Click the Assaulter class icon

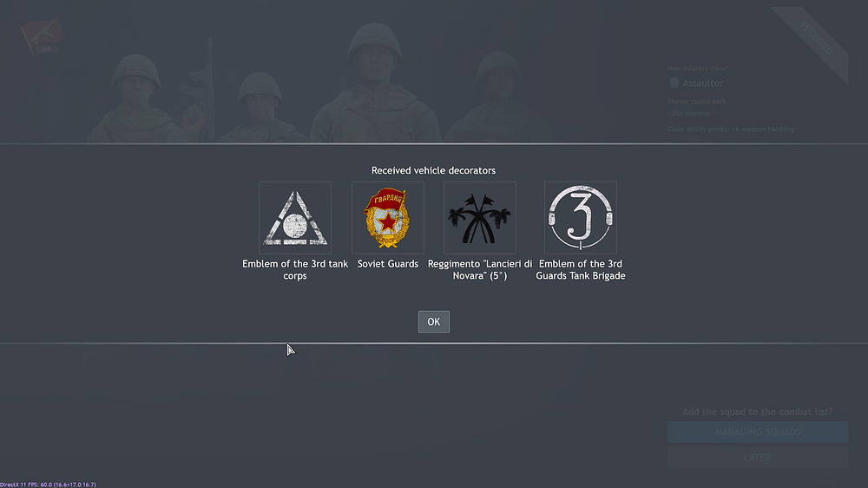[674, 83]
